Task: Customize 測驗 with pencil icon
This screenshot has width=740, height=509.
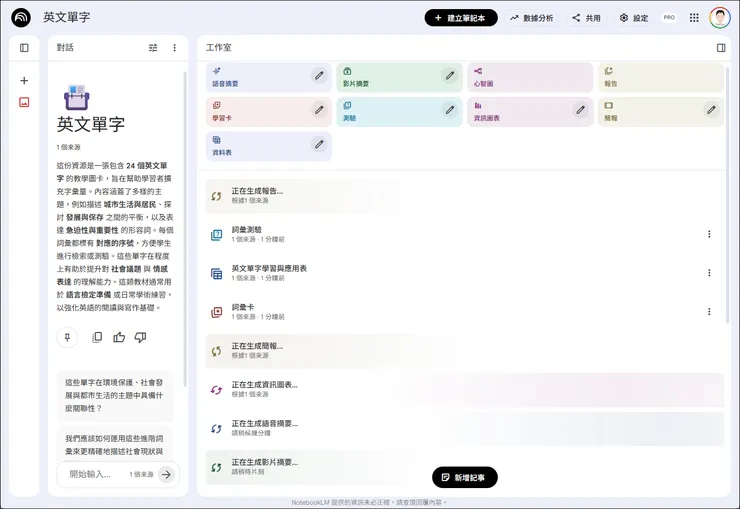Action: tap(450, 110)
